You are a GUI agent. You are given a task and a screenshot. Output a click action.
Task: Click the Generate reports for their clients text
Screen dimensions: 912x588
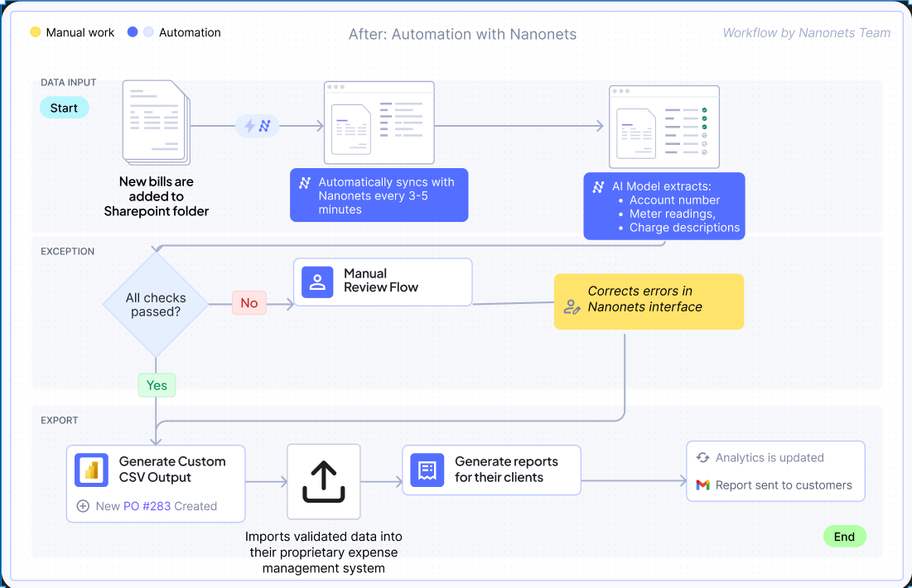506,470
